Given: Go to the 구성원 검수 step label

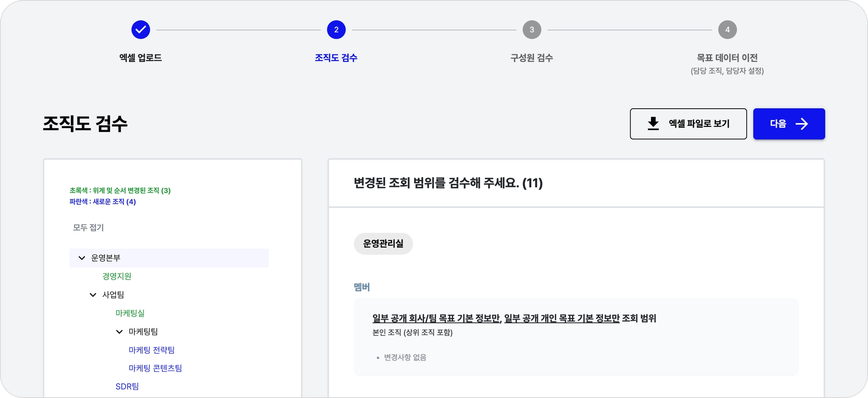Looking at the screenshot, I should tap(531, 58).
